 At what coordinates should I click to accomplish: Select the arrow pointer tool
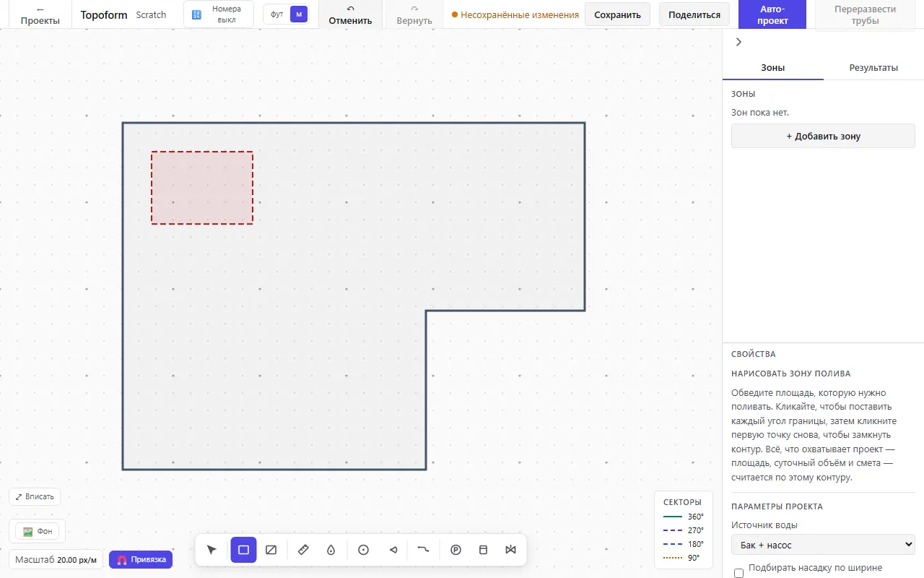212,550
